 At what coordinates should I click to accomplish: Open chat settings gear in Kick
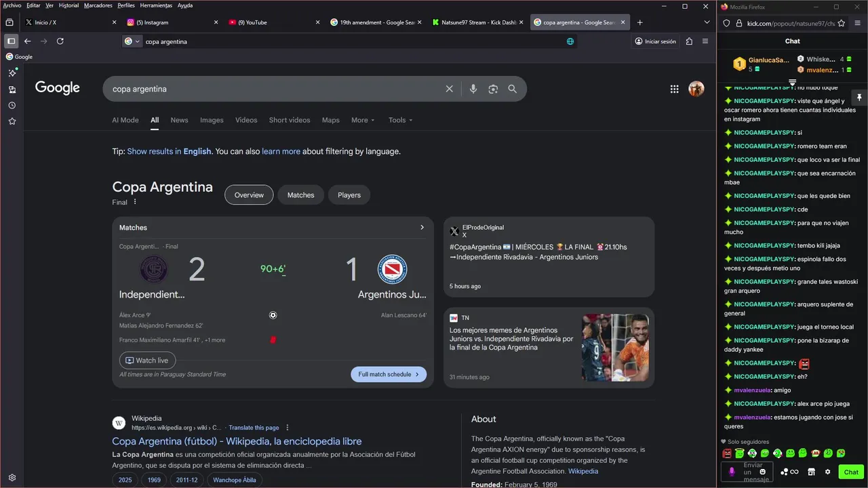[828, 472]
